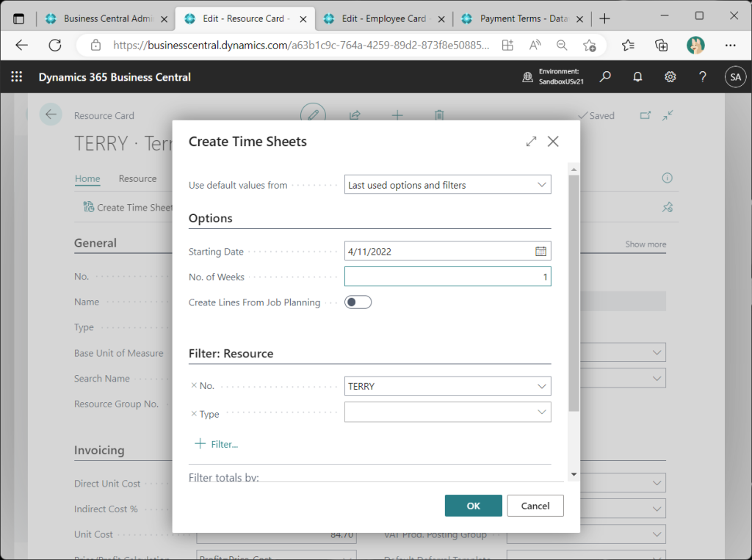The height and width of the screenshot is (560, 752).
Task: Remove the Type filter with its X icon
Action: (194, 413)
